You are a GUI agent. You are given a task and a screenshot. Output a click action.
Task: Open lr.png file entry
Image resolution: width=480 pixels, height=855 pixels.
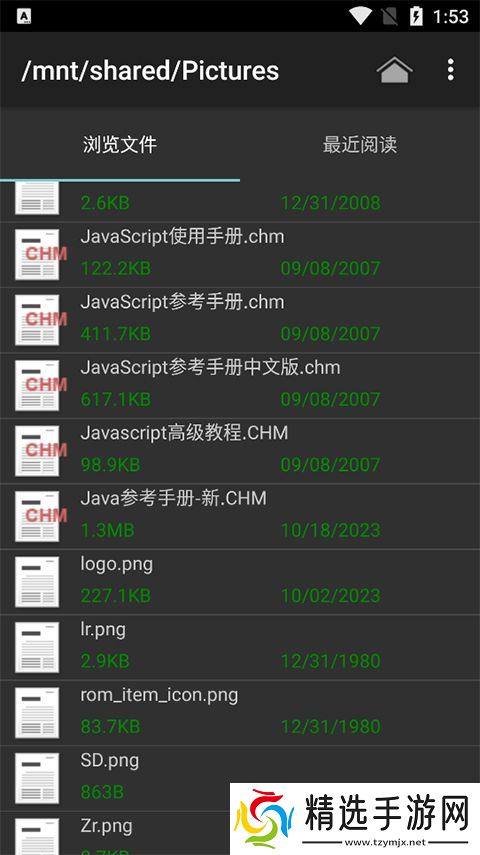pyautogui.click(x=240, y=647)
